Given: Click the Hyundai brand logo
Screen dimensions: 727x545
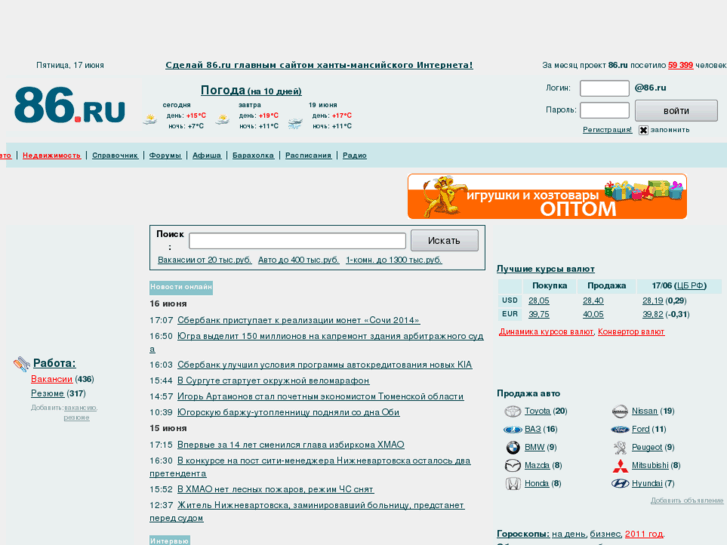Looking at the screenshot, I should [620, 484].
